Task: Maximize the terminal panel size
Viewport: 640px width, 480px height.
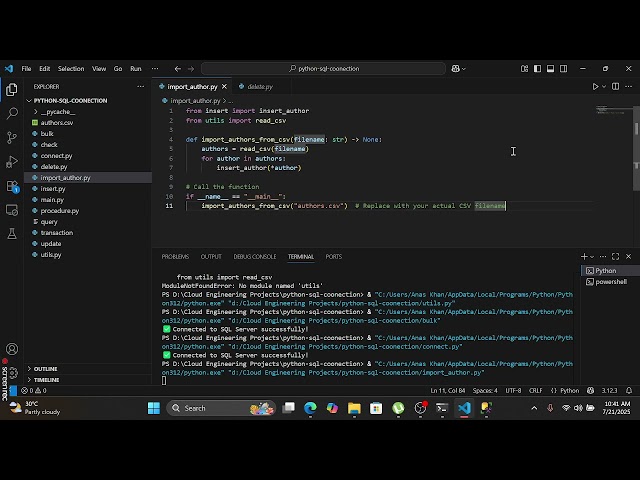Action: [616, 256]
